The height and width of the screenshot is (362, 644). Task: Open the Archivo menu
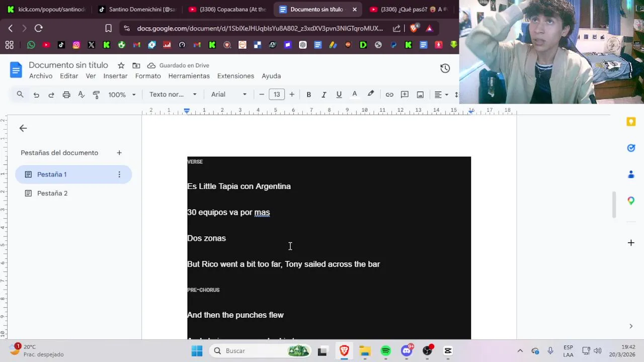[x=41, y=76]
